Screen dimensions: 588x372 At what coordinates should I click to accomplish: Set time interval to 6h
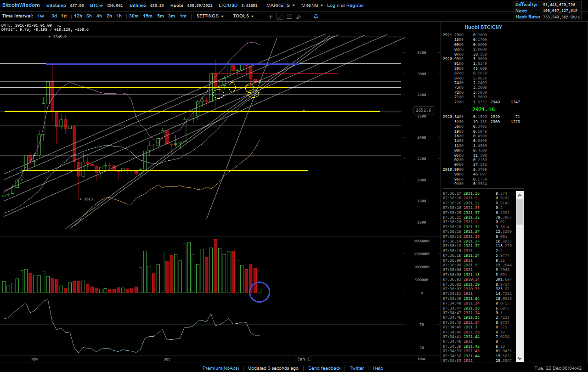click(89, 16)
